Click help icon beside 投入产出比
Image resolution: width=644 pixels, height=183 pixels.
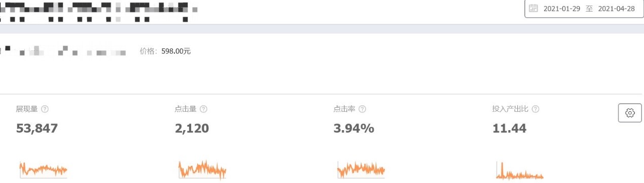(535, 109)
